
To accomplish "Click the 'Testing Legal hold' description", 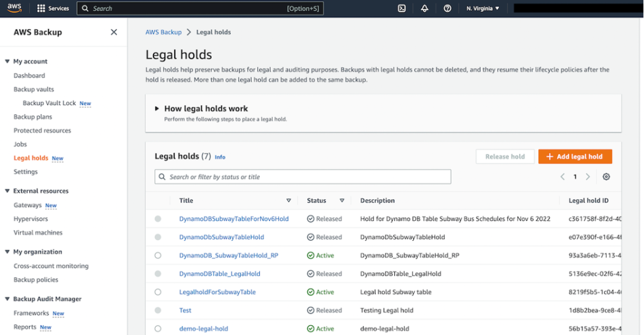I will [387, 310].
